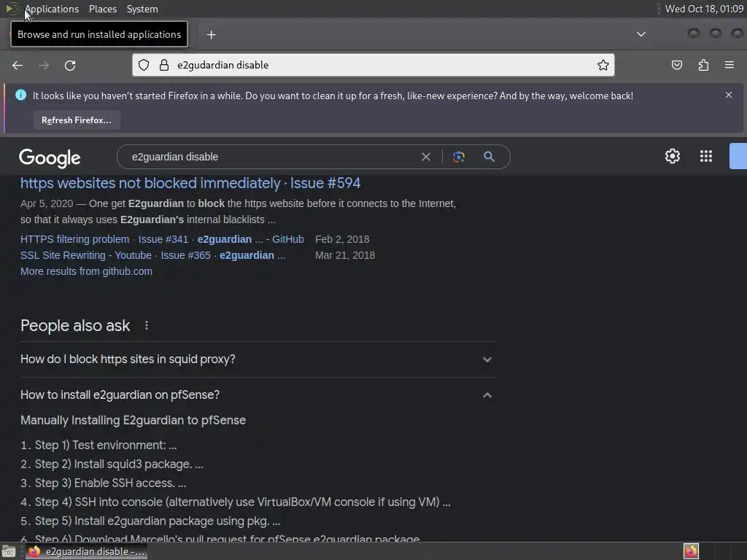Click the 'Step 1) Test environment' text
The height and width of the screenshot is (560, 747).
coord(105,446)
